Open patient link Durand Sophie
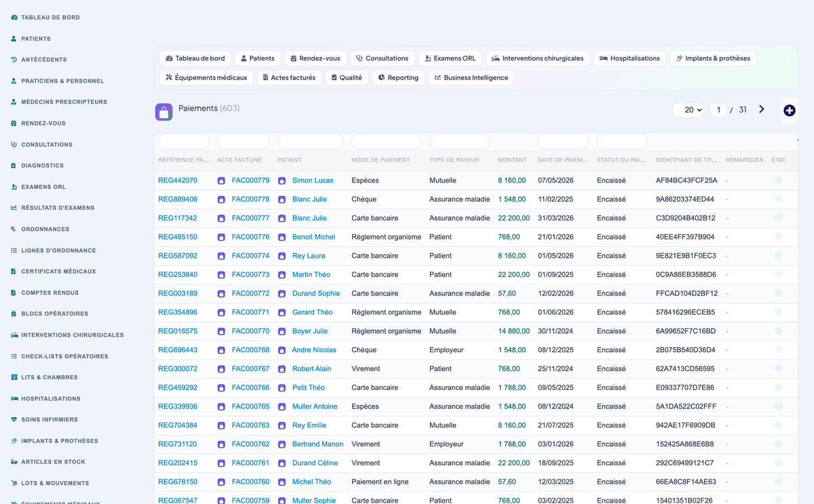The image size is (814, 504). (315, 294)
